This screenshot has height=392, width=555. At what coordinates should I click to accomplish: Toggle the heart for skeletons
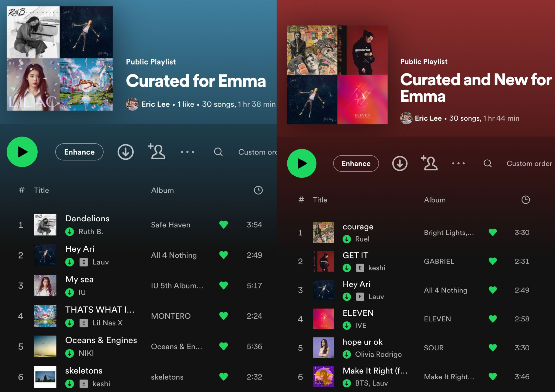point(223,377)
